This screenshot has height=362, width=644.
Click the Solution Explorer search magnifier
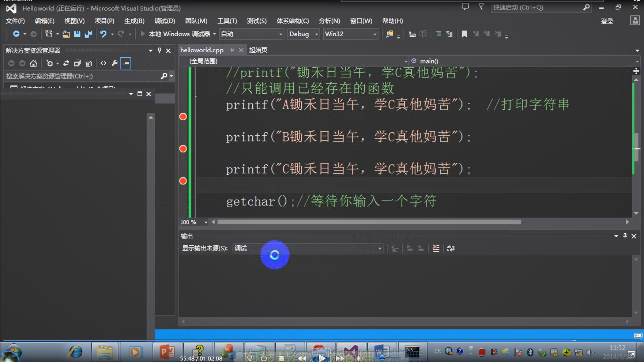point(164,76)
